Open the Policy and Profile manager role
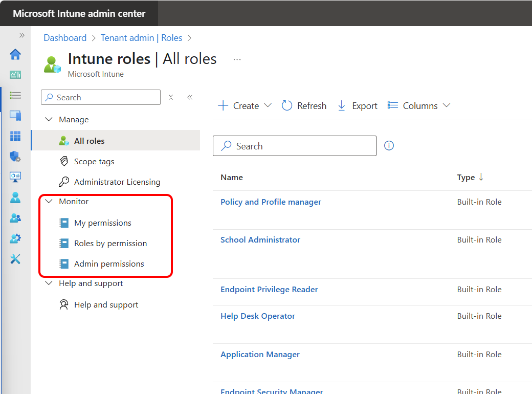 [271, 202]
